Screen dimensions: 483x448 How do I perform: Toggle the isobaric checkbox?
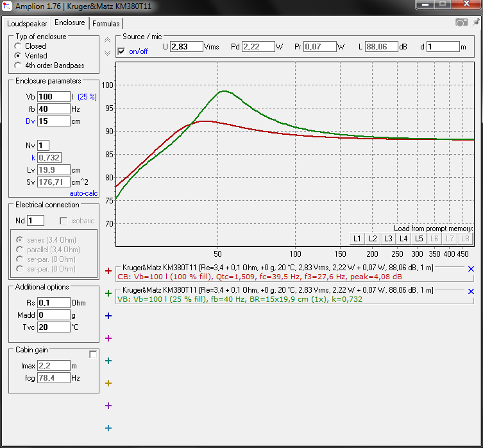point(64,221)
